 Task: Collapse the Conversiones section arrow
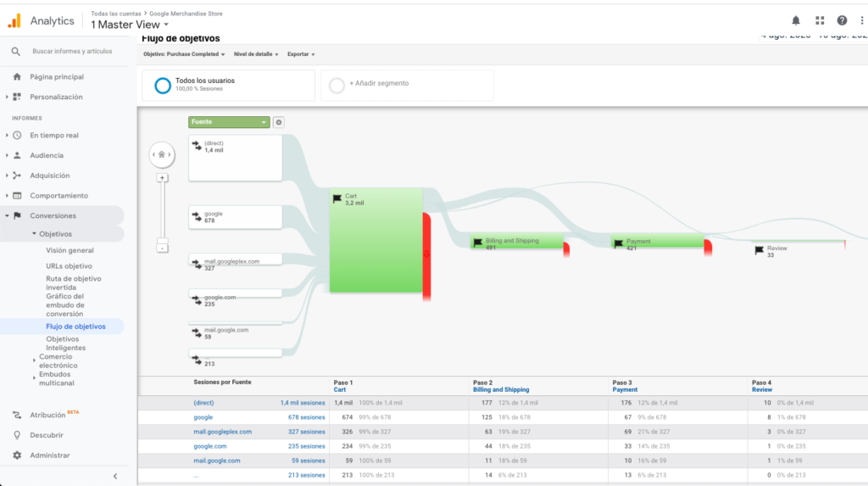7,215
